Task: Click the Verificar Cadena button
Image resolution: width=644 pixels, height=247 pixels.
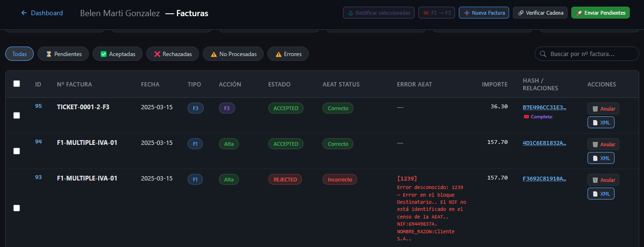Action: tap(540, 13)
